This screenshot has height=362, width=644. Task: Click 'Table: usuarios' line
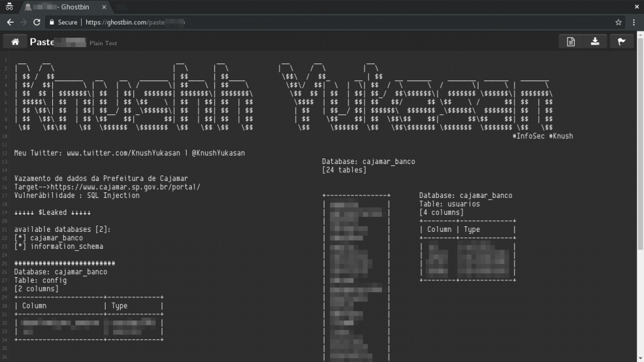click(x=449, y=204)
